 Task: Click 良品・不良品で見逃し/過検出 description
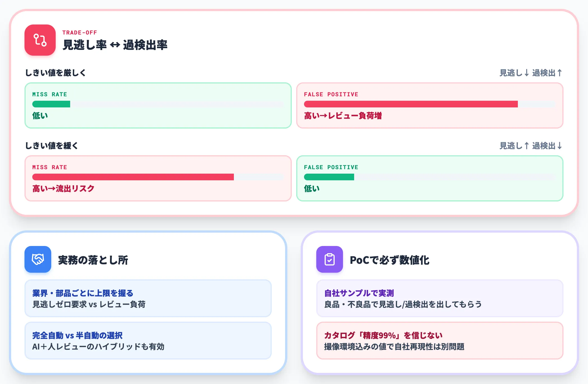click(403, 304)
